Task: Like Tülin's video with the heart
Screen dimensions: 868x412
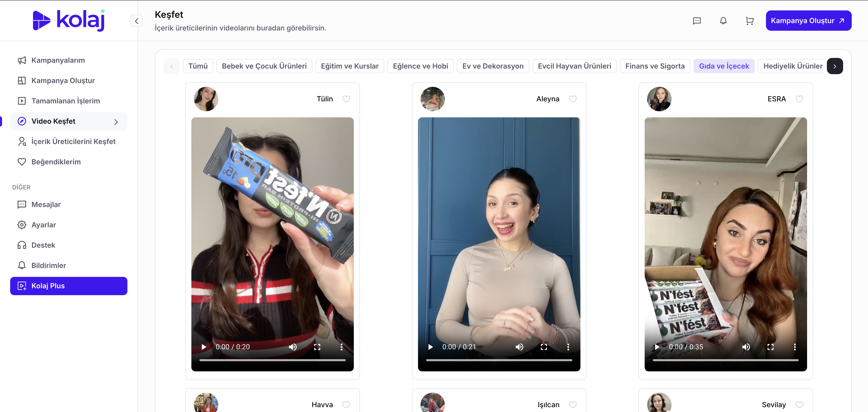Action: (346, 99)
